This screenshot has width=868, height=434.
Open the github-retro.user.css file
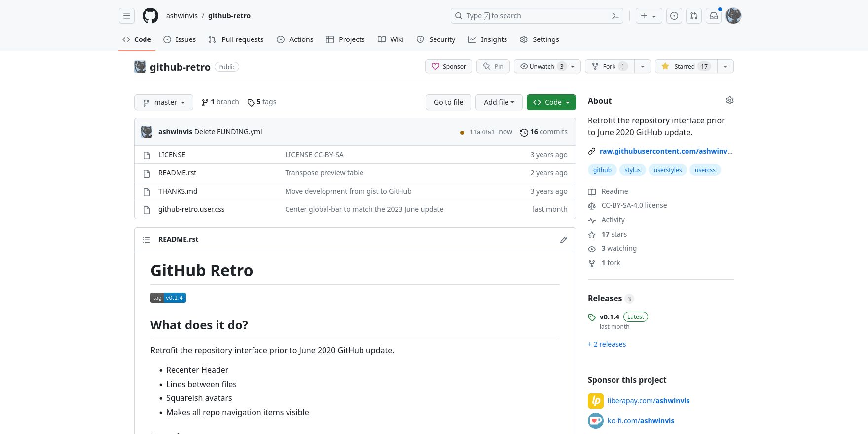pyautogui.click(x=191, y=209)
